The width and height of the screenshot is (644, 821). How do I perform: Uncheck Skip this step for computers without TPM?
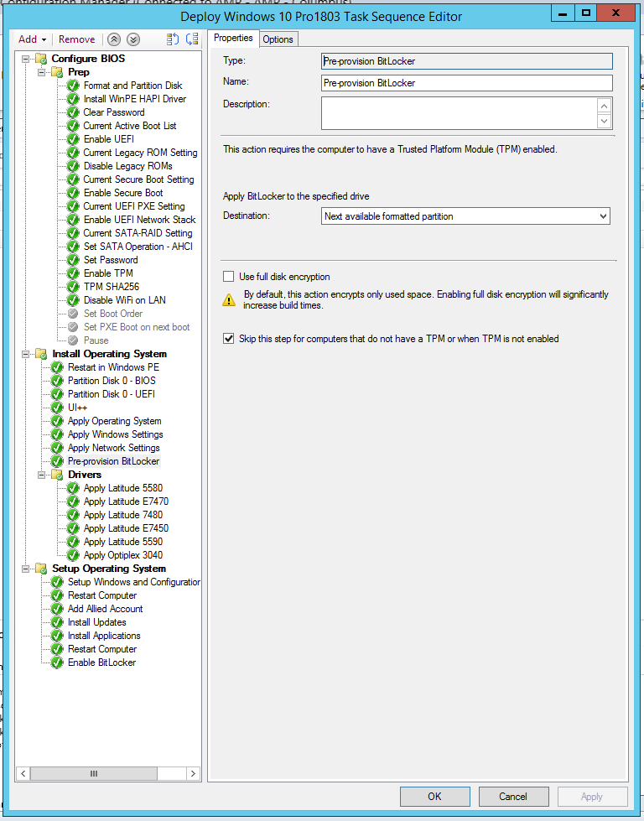228,339
